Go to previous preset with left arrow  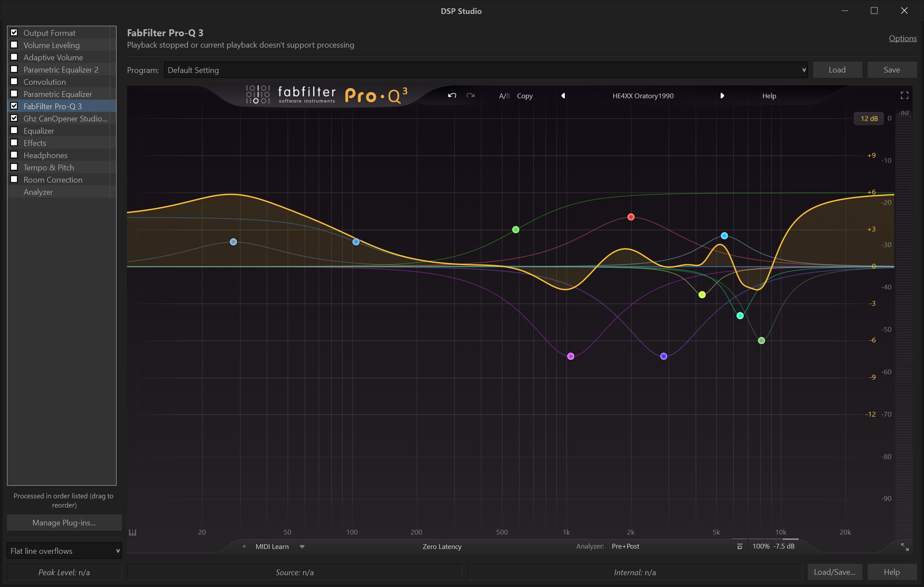(563, 96)
